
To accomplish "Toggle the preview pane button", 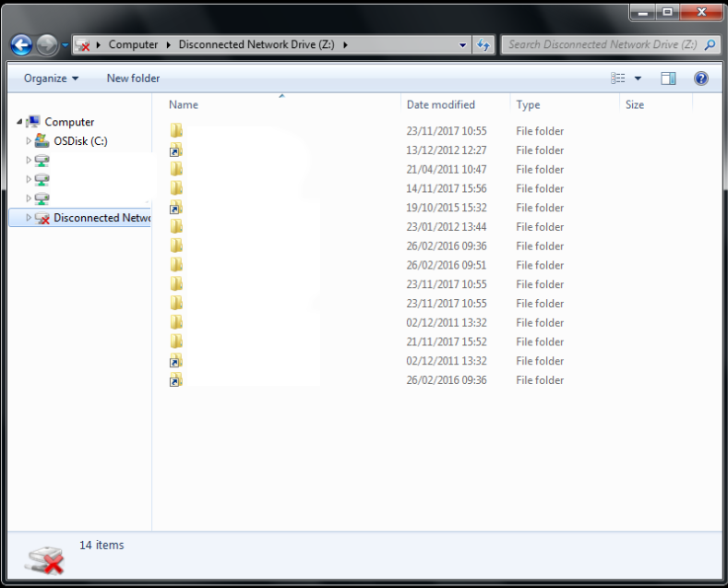I will point(668,78).
